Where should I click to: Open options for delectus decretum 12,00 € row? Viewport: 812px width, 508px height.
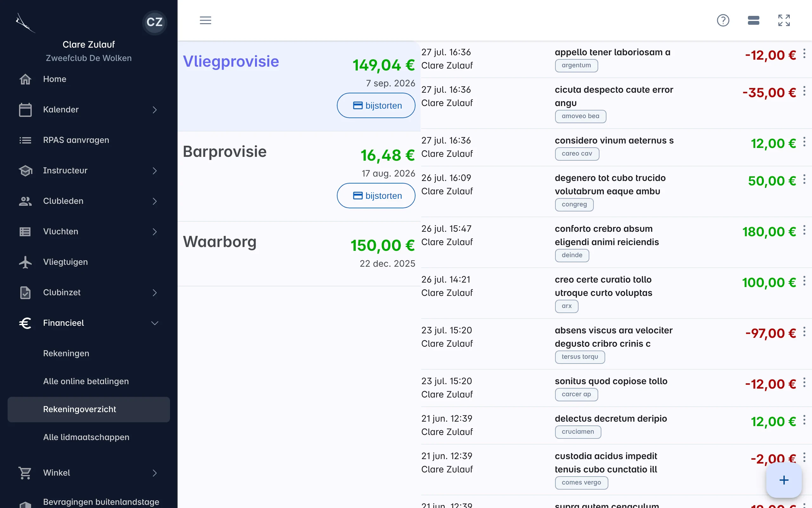[804, 420]
